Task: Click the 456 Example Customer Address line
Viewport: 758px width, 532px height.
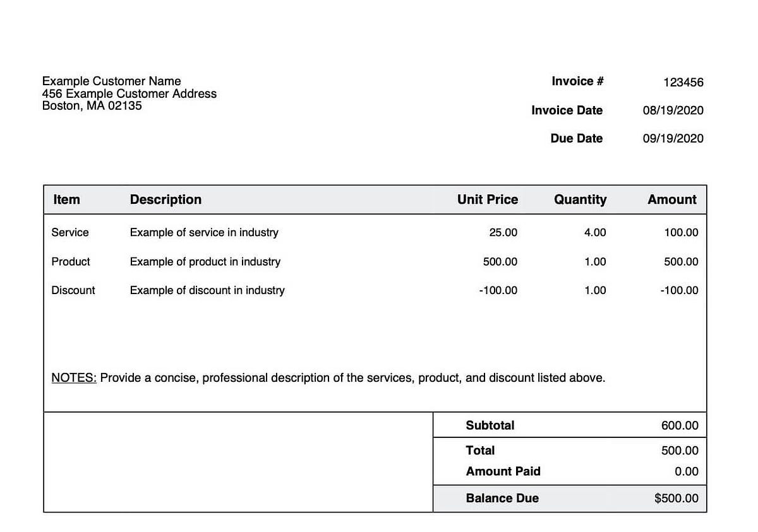Action: 129,93
